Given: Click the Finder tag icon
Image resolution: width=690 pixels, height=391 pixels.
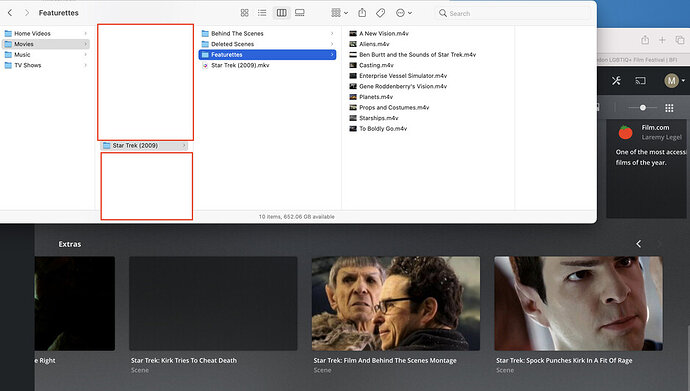Looking at the screenshot, I should tap(381, 13).
